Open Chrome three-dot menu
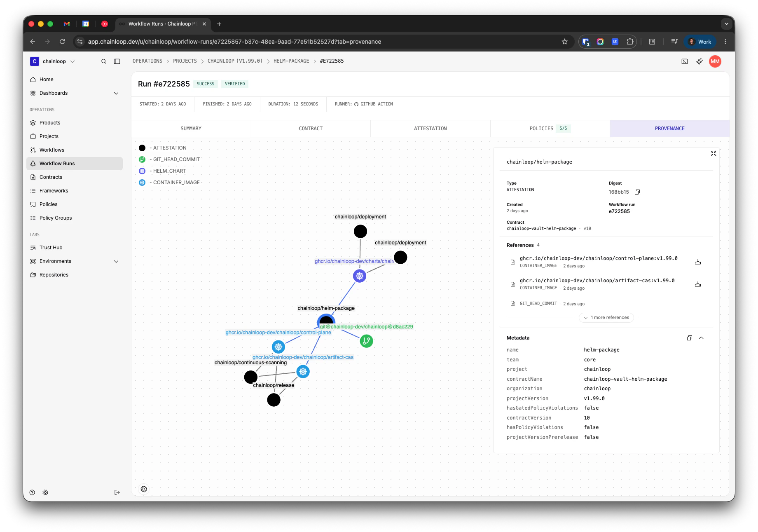 725,42
